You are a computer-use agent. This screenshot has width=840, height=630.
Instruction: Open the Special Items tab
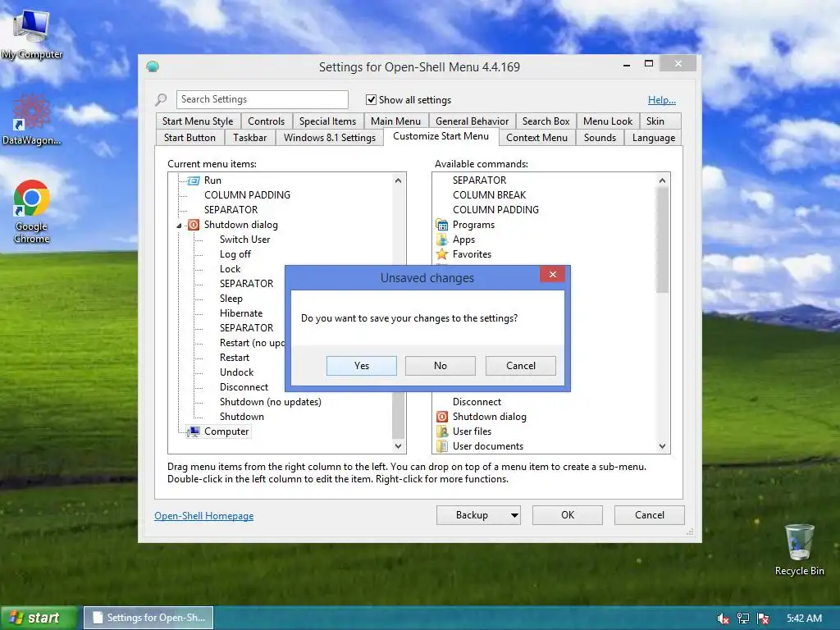(328, 121)
